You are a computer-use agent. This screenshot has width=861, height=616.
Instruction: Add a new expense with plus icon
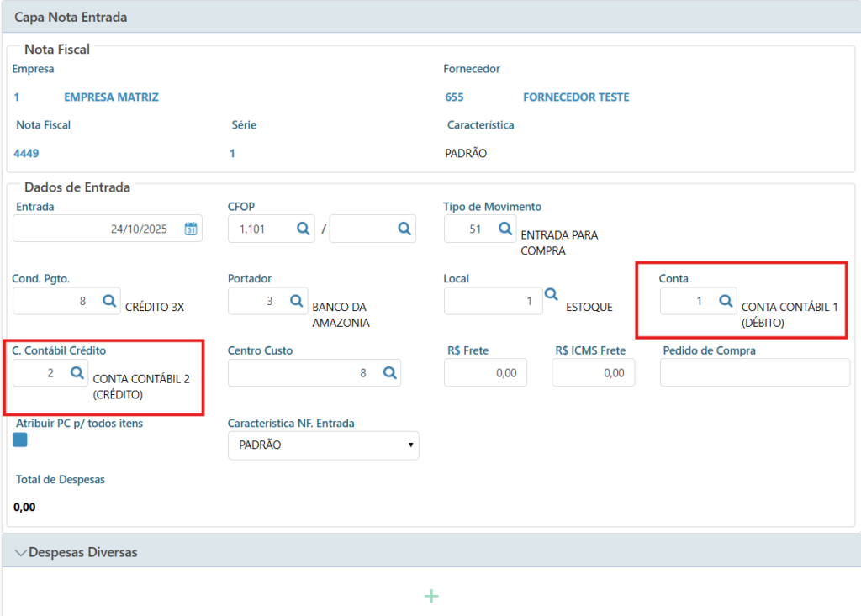pyautogui.click(x=431, y=596)
